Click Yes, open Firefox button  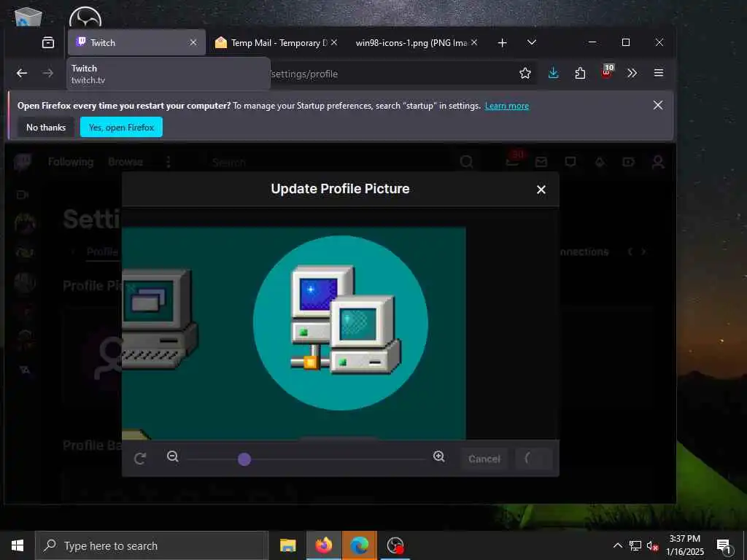pyautogui.click(x=122, y=127)
